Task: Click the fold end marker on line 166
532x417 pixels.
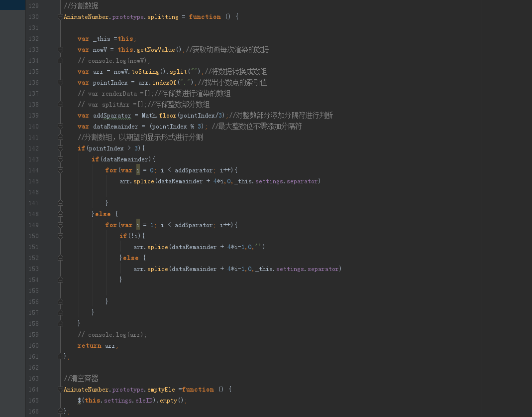Action: [60, 411]
